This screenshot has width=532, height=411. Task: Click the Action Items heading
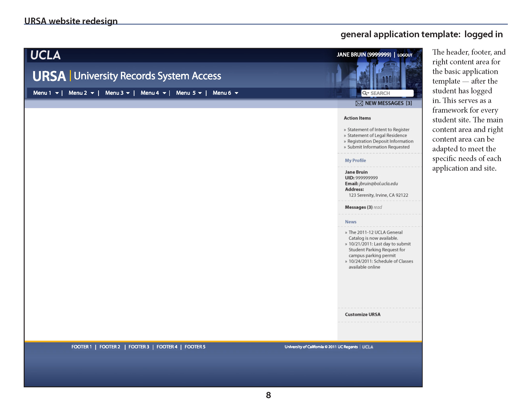(357, 118)
